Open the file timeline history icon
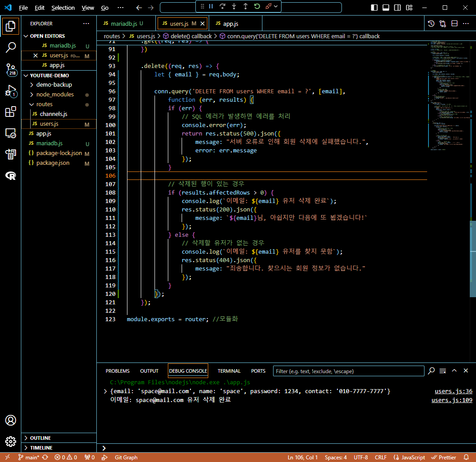The height and width of the screenshot is (462, 476). [x=431, y=24]
